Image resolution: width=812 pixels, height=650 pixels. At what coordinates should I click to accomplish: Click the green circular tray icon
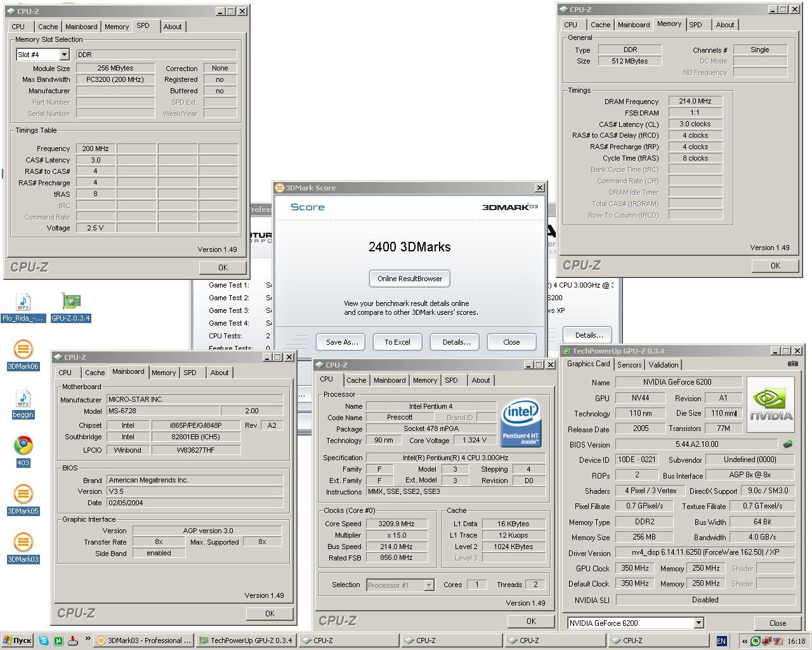pyautogui.click(x=755, y=641)
